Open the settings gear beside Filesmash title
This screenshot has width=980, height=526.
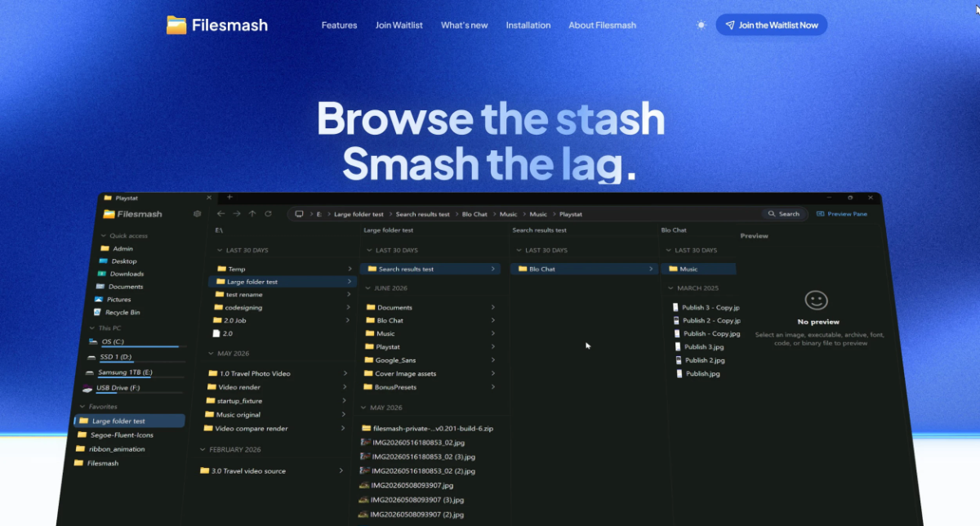(x=197, y=214)
